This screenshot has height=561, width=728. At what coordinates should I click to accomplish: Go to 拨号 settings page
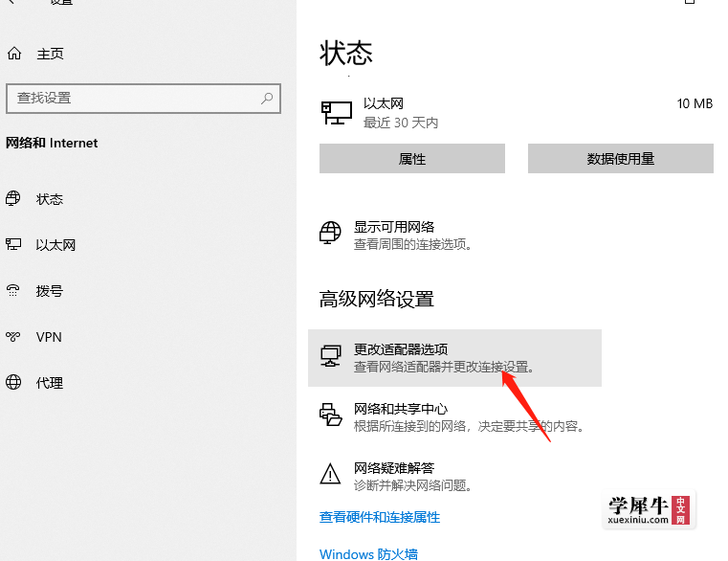click(x=50, y=291)
